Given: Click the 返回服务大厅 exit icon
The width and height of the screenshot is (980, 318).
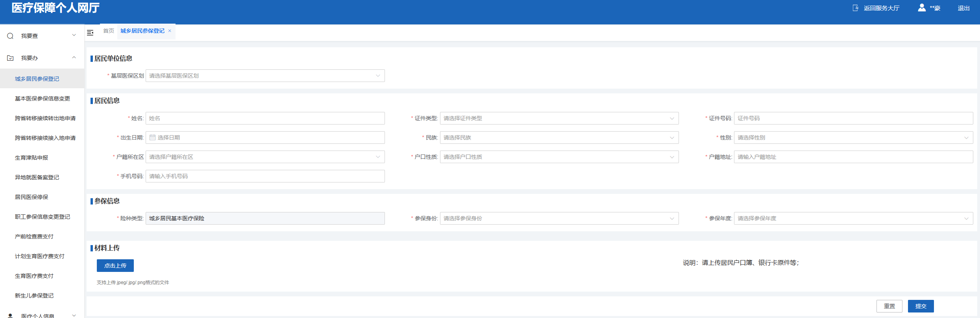Looking at the screenshot, I should pyautogui.click(x=855, y=8).
